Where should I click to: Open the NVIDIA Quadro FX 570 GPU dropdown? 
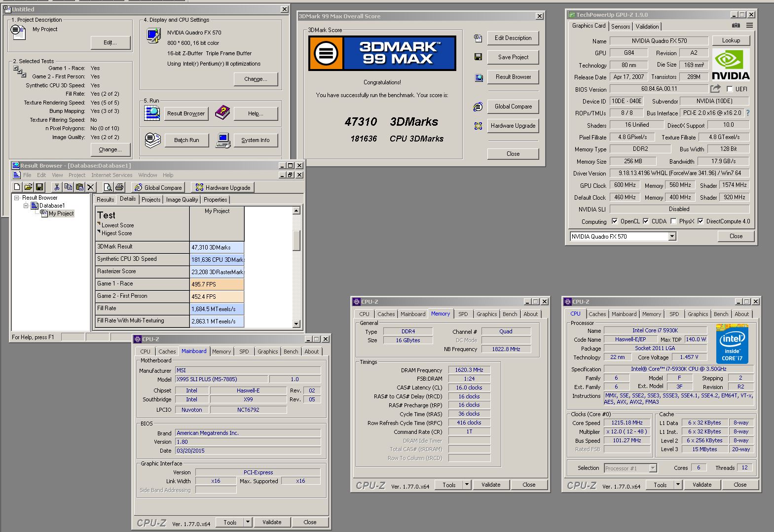coord(672,237)
